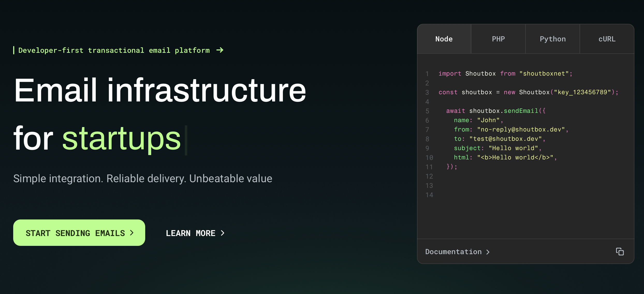Screen dimensions: 644x294
Task: Click the from: "no-reply@shoutbox.dev" line
Action: click(511, 130)
